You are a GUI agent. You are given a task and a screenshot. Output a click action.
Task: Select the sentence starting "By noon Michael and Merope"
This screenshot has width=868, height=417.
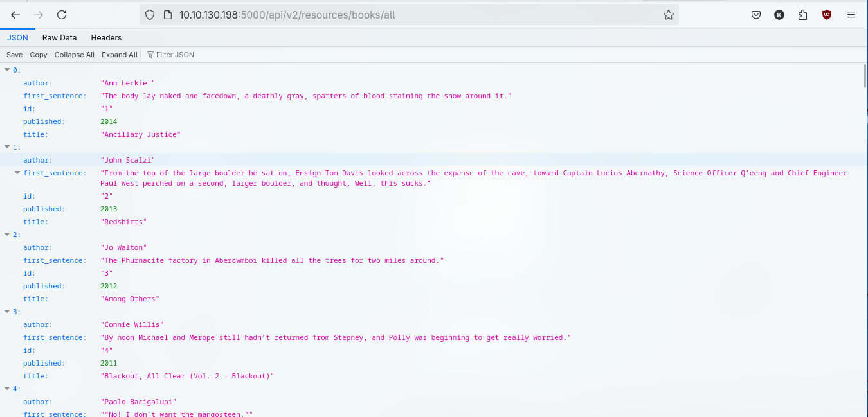(x=336, y=337)
